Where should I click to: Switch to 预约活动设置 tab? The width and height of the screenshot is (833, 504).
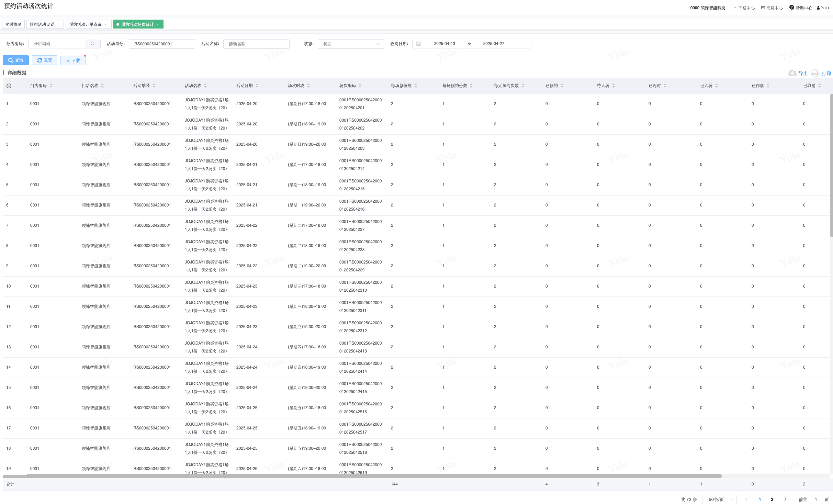[x=42, y=24]
